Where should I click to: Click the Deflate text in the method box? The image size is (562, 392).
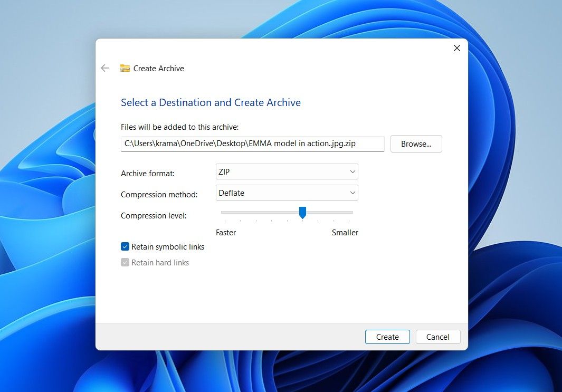[232, 193]
